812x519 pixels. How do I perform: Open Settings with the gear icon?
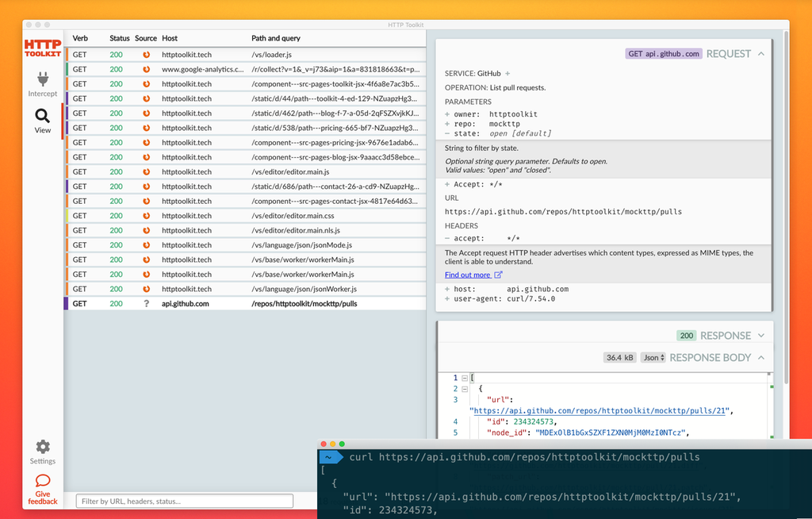click(42, 447)
